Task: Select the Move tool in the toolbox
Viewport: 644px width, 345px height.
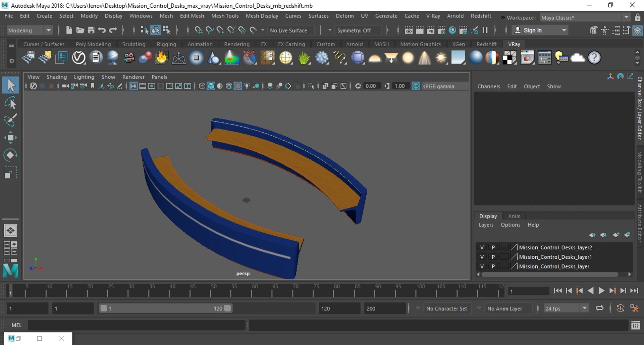Action: [10, 138]
